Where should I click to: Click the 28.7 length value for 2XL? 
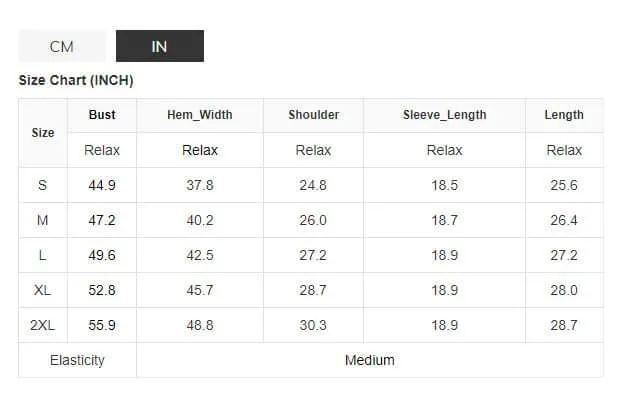pos(564,325)
